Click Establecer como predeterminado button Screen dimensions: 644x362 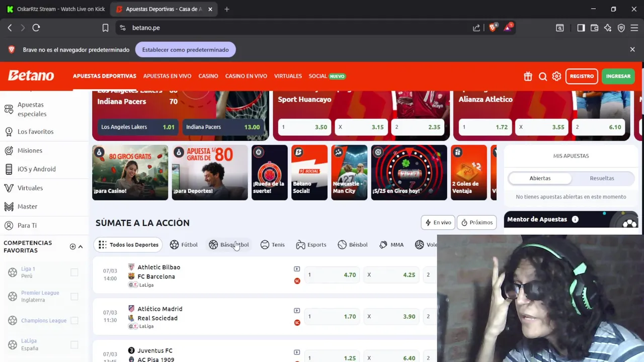point(185,50)
